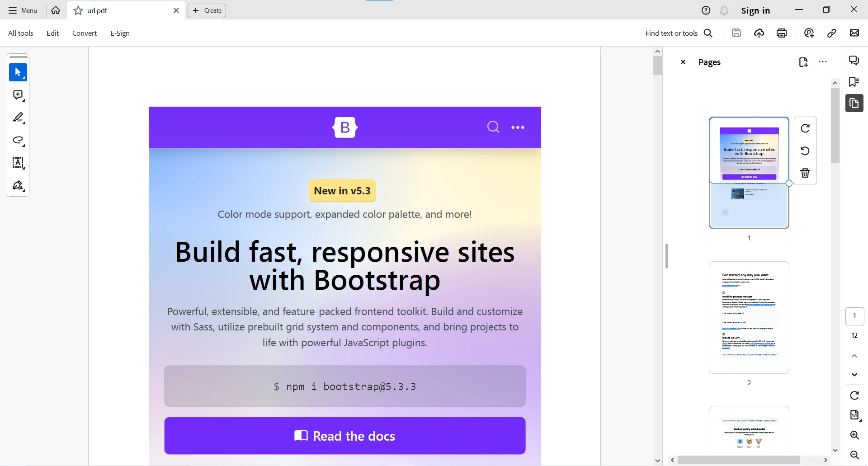
Task: Zoom out with the magnifier minus
Action: (x=854, y=455)
